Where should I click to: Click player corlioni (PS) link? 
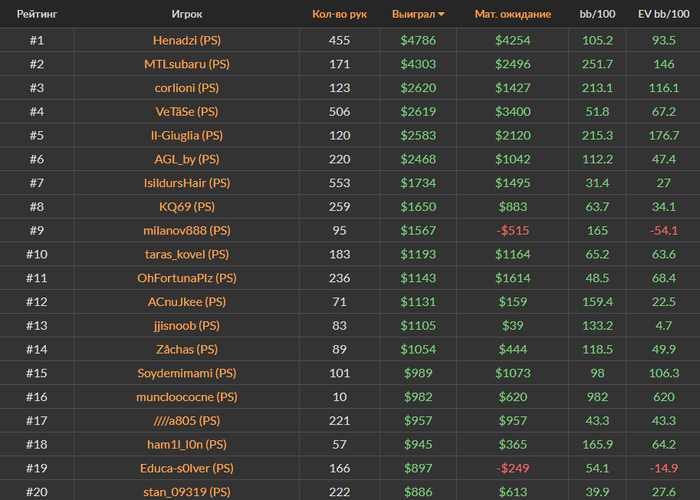(187, 88)
